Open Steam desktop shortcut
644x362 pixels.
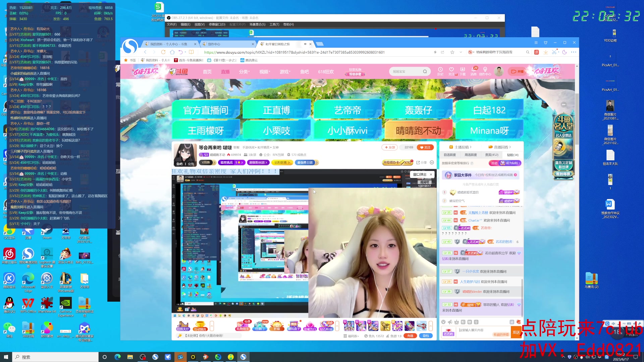coord(47,232)
